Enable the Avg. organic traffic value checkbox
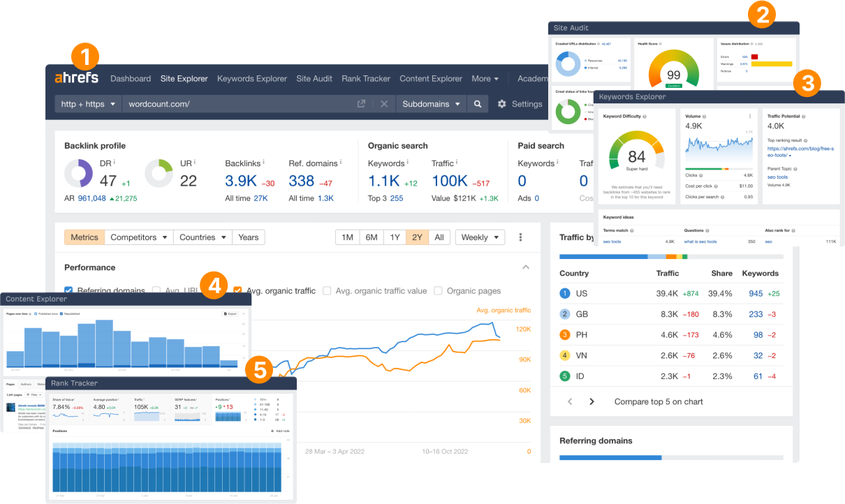Image resolution: width=845 pixels, height=504 pixels. (327, 290)
